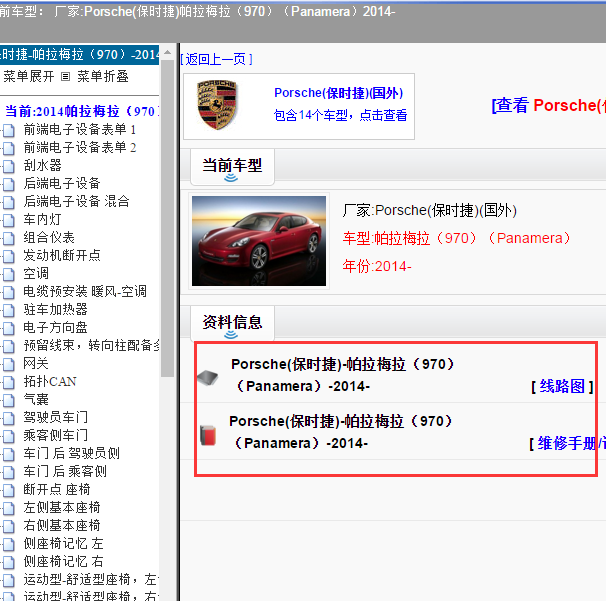Click 厂家:Porsche(保时捷)(国外) text
606x601 pixels.
point(429,211)
